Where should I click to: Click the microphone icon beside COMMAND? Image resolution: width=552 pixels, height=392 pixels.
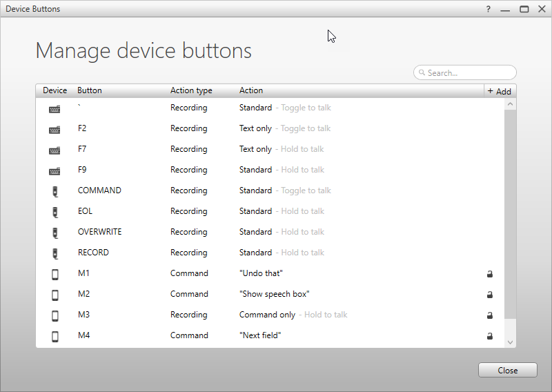(55, 191)
